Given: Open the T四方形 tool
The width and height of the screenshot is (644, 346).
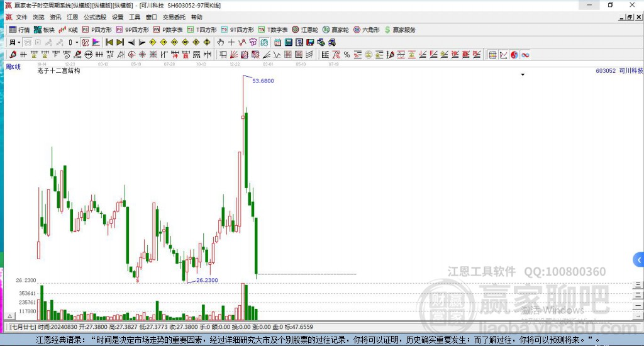Looking at the screenshot, I should (x=202, y=30).
